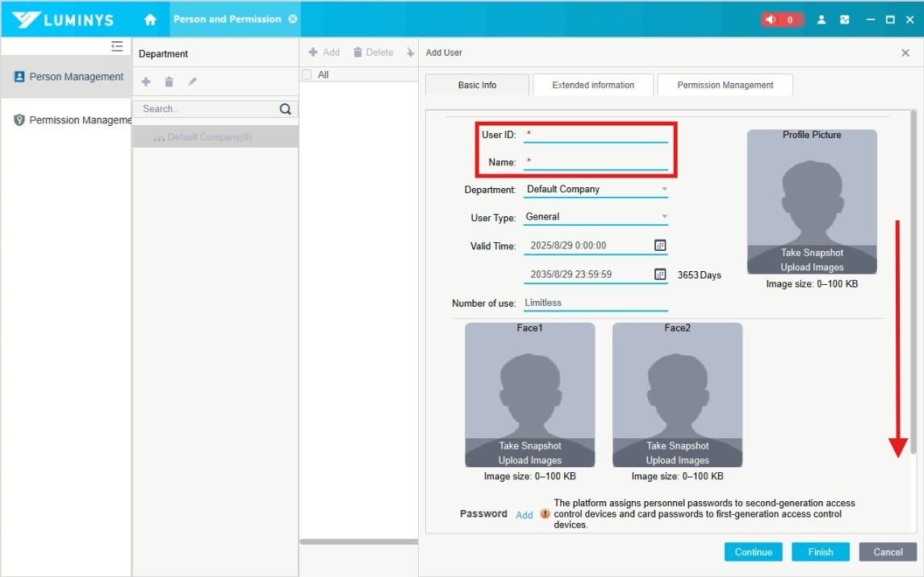Viewport: 924px width, 577px height.
Task: Click the home icon in title bar
Action: (x=150, y=19)
